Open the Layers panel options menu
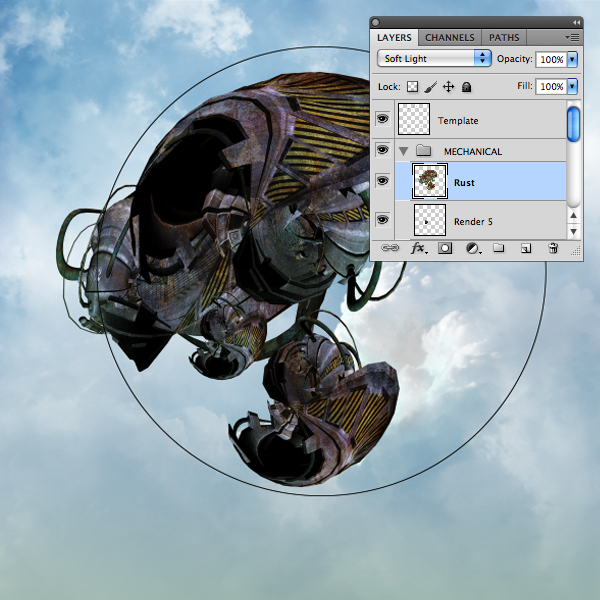 click(x=572, y=38)
